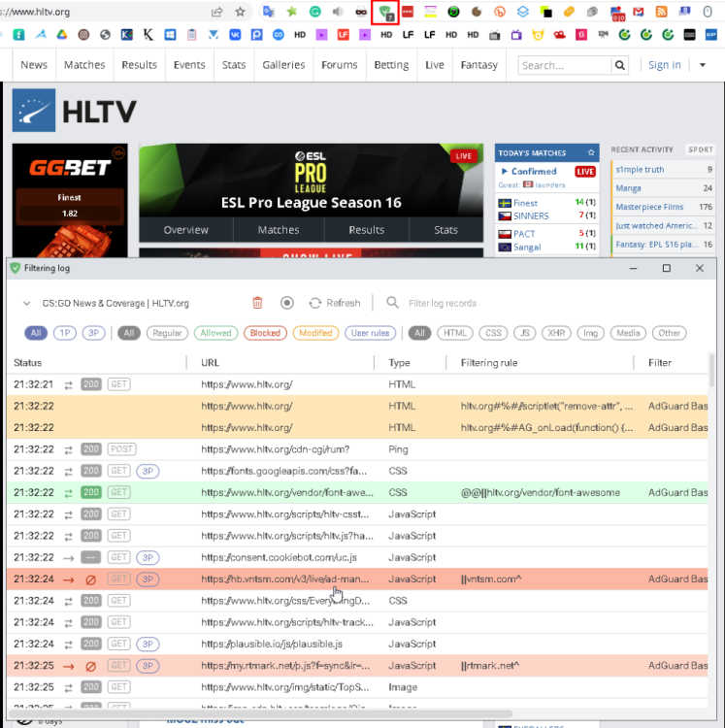Toggle the JS type filter chip
This screenshot has width=725, height=728.
pyautogui.click(x=524, y=333)
